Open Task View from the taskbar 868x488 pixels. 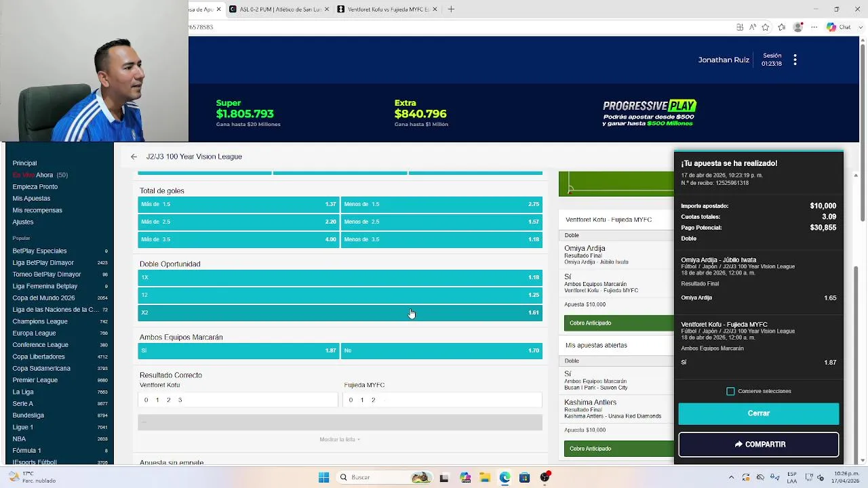point(443,477)
